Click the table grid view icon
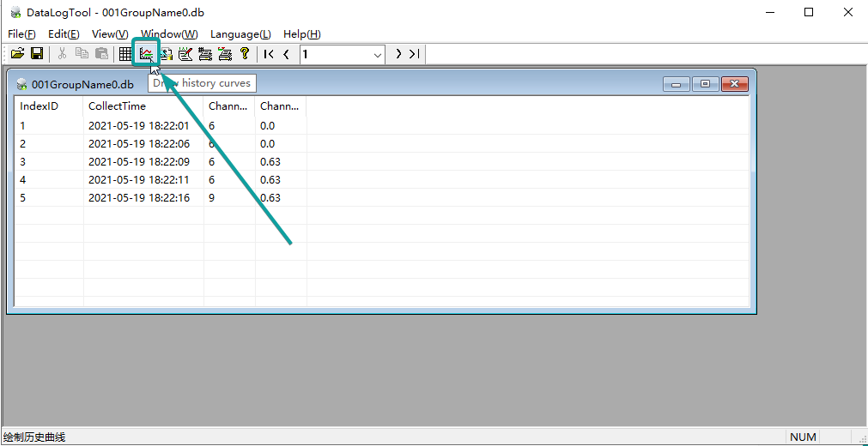Image resolution: width=868 pixels, height=446 pixels. [x=125, y=54]
